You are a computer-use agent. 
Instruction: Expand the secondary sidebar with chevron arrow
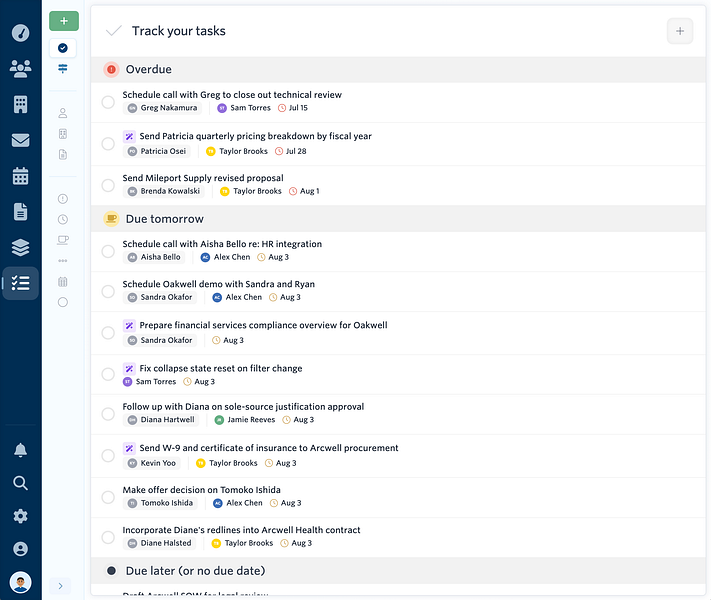click(x=61, y=586)
